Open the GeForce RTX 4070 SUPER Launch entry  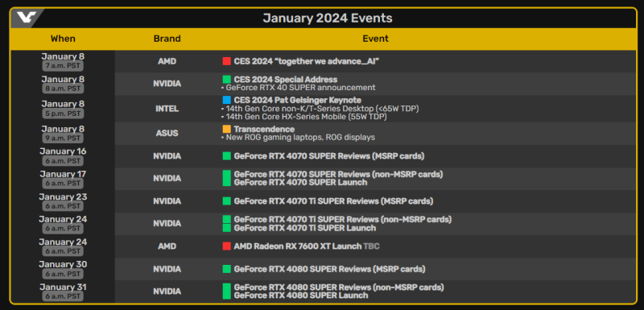point(300,182)
